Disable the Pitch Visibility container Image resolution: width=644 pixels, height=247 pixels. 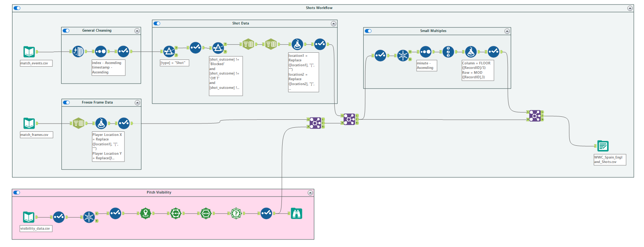point(17,192)
